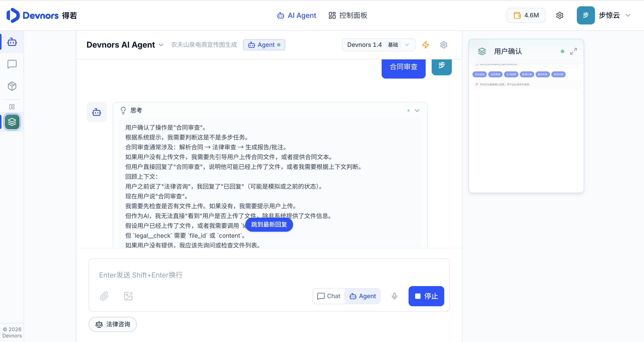The height and width of the screenshot is (342, 644).
Task: Switch input mode to Agent
Action: [x=363, y=296]
